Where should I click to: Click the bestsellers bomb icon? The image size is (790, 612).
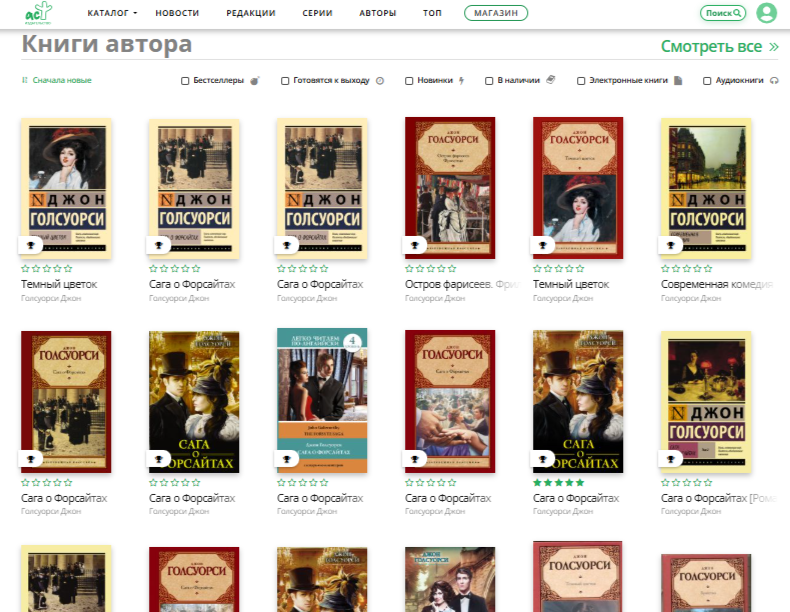pos(255,81)
